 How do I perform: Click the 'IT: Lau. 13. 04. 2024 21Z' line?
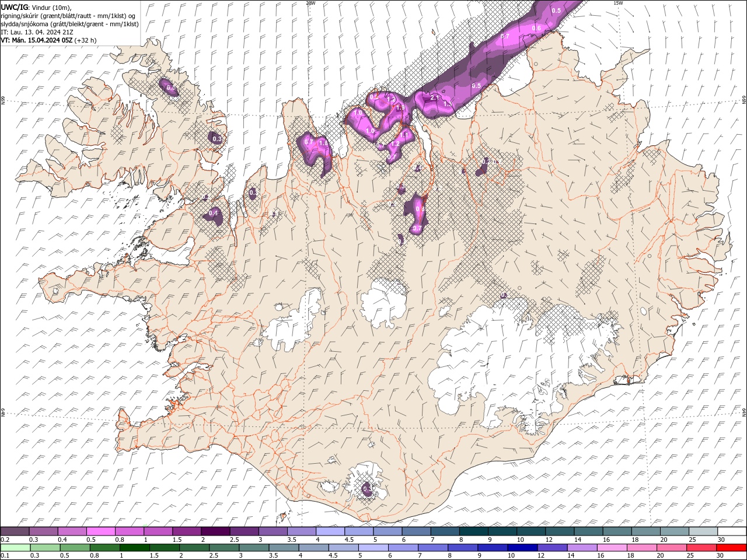[37, 32]
